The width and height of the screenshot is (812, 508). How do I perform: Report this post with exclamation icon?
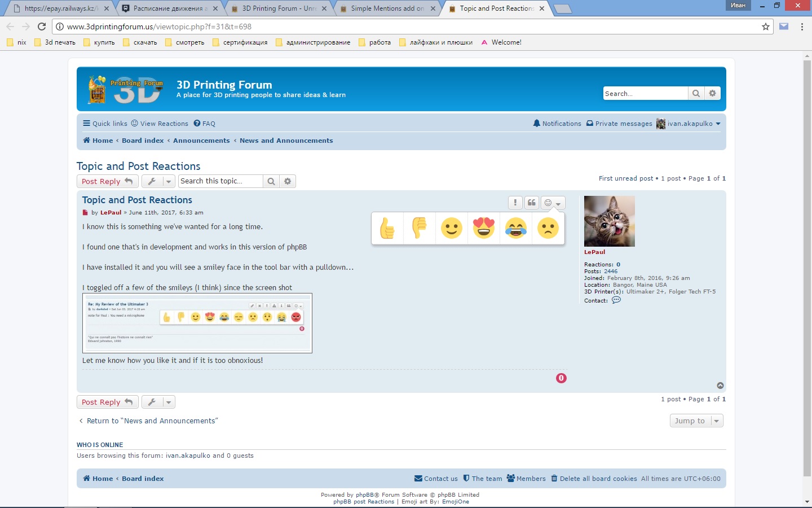[x=515, y=203]
